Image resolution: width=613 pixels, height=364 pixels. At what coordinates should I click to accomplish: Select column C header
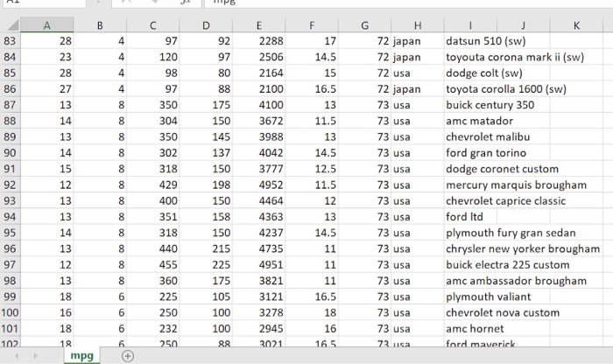(153, 25)
